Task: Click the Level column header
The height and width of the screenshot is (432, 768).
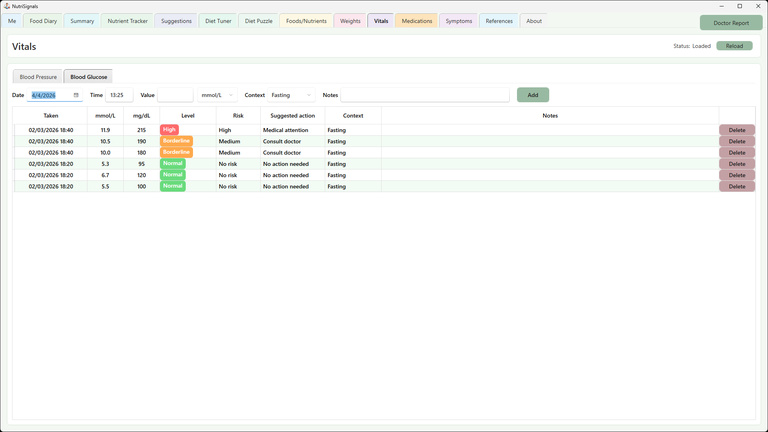Action: (188, 116)
